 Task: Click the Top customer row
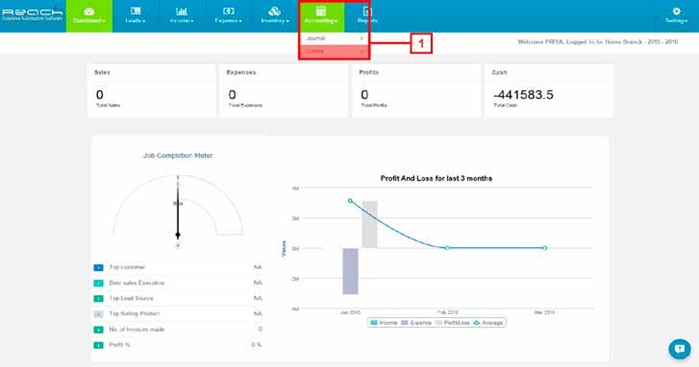[x=178, y=268]
